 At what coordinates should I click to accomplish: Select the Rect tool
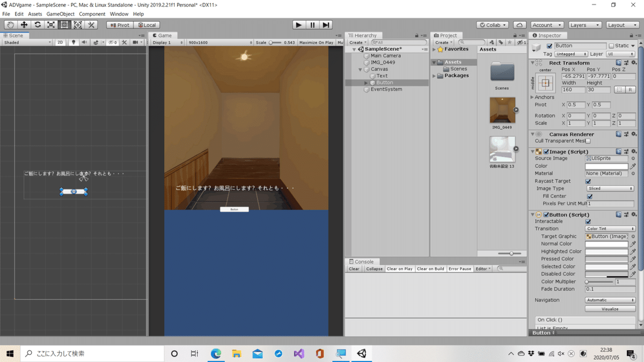click(64, 25)
